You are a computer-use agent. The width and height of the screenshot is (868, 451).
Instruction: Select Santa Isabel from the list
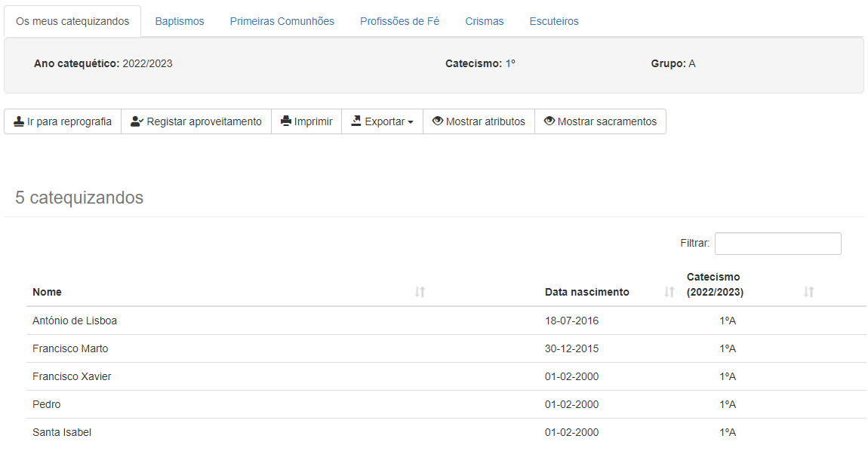pyautogui.click(x=60, y=432)
